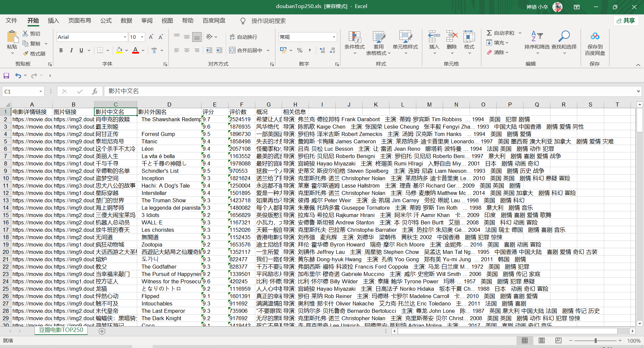Toggle align text right

click(197, 50)
